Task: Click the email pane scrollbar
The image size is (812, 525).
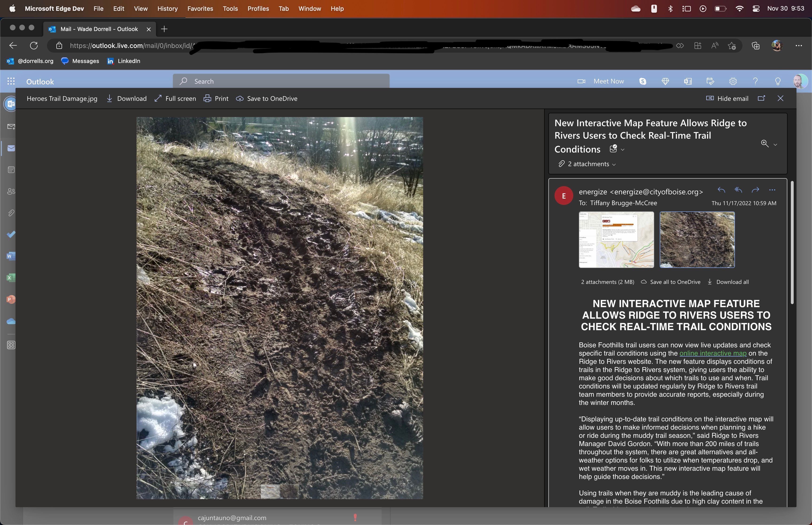Action: pos(792,242)
